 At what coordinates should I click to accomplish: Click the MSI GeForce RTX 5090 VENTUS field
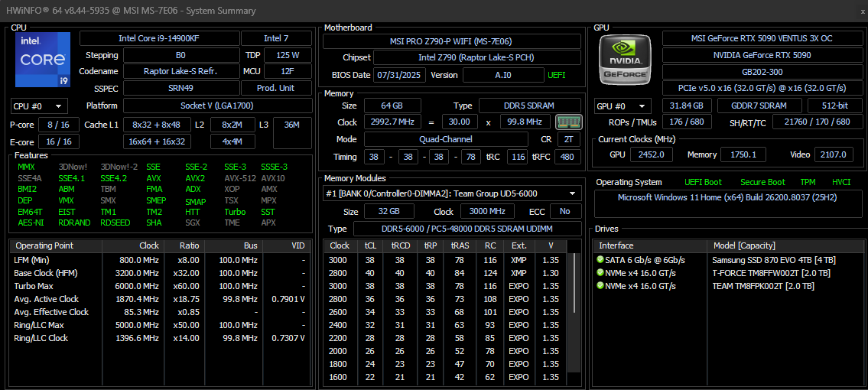[762, 38]
